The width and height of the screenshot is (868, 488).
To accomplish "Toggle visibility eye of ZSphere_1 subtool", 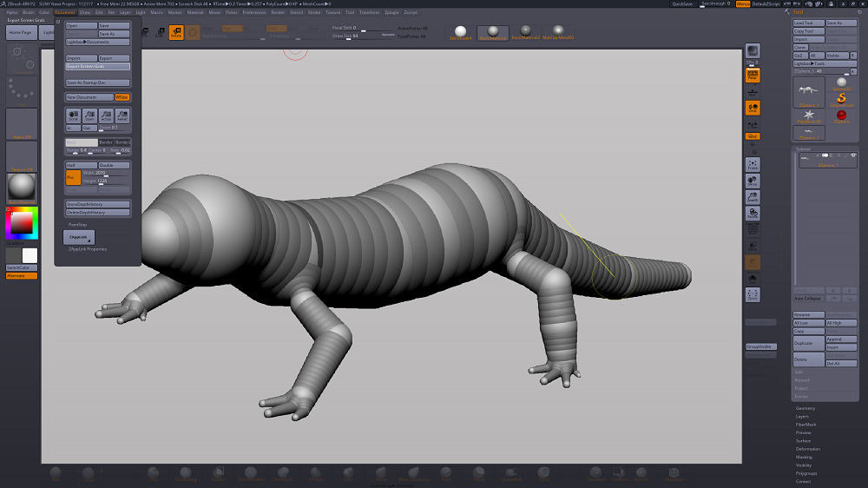I will (x=853, y=155).
